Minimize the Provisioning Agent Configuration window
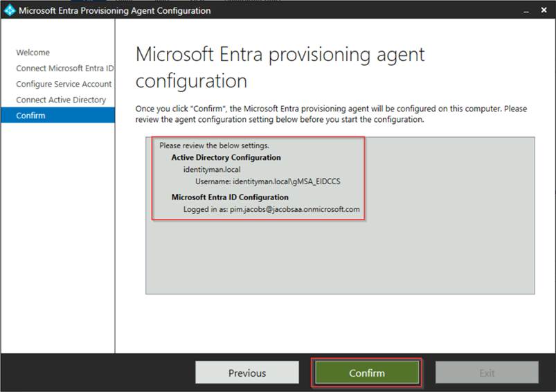The image size is (556, 392). 526,10
